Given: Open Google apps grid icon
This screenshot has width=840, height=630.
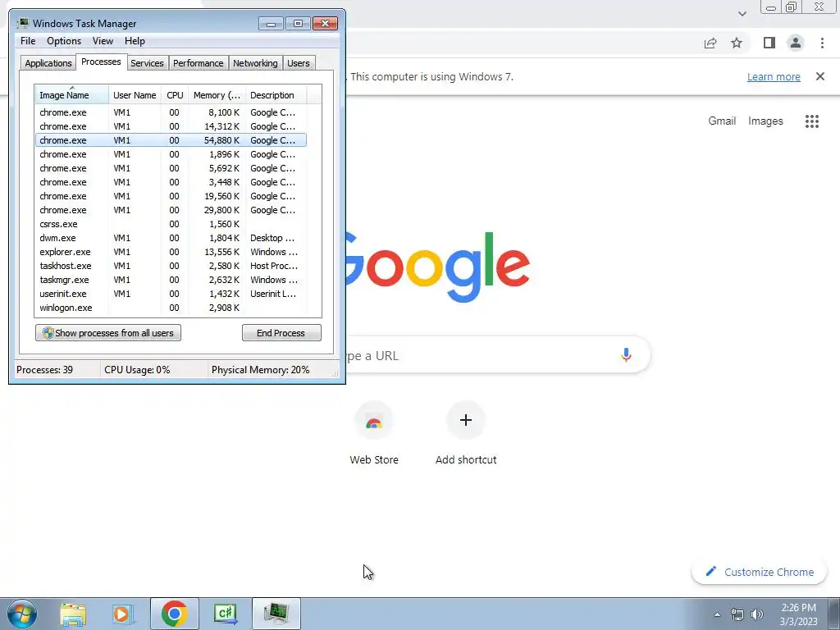Looking at the screenshot, I should [x=811, y=121].
